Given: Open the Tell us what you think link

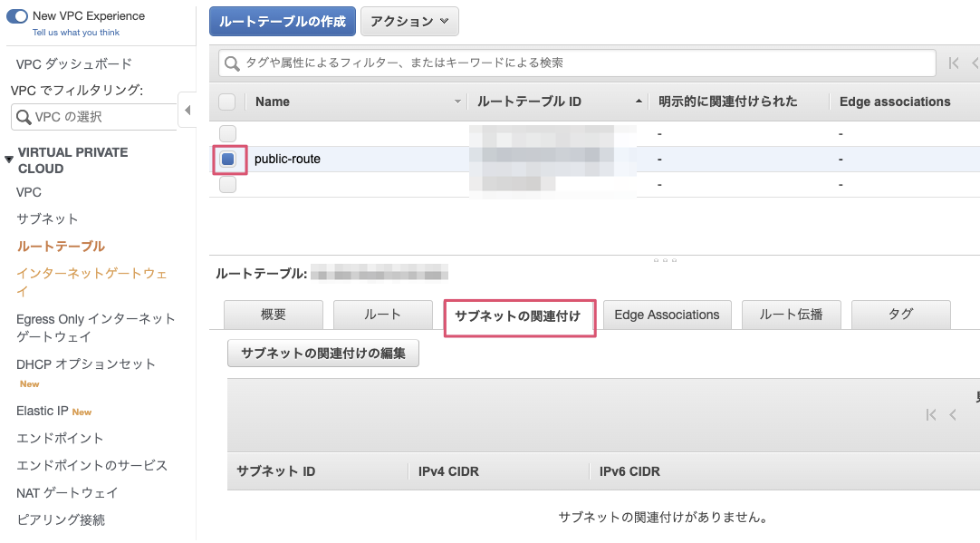Looking at the screenshot, I should (75, 33).
